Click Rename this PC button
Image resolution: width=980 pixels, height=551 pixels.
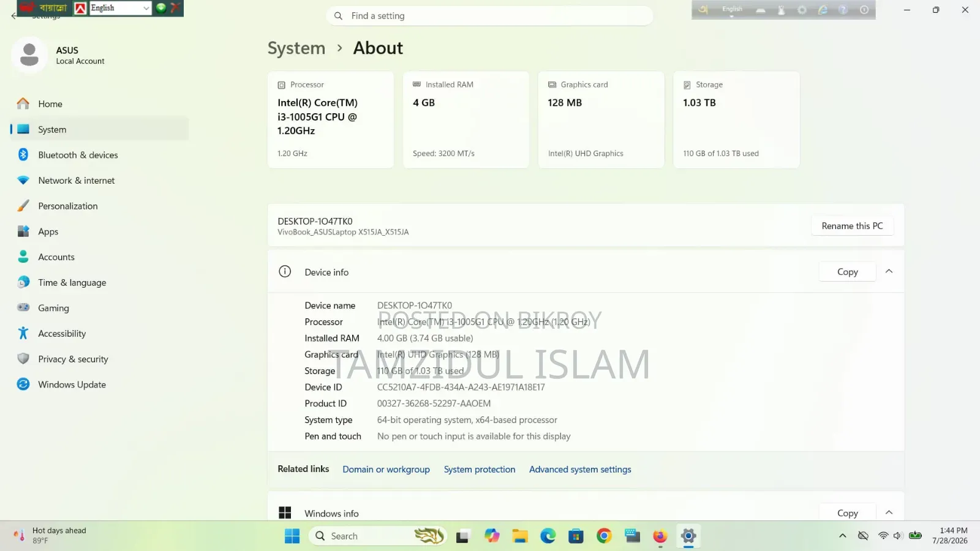click(x=852, y=226)
